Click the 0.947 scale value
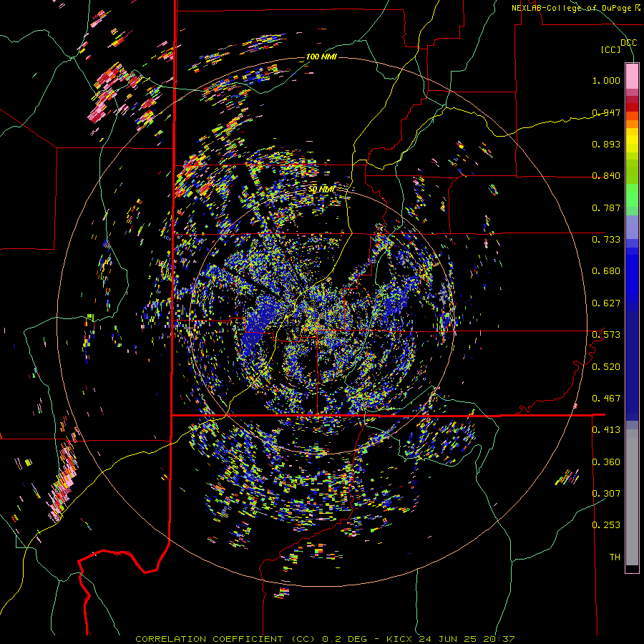 coord(606,112)
